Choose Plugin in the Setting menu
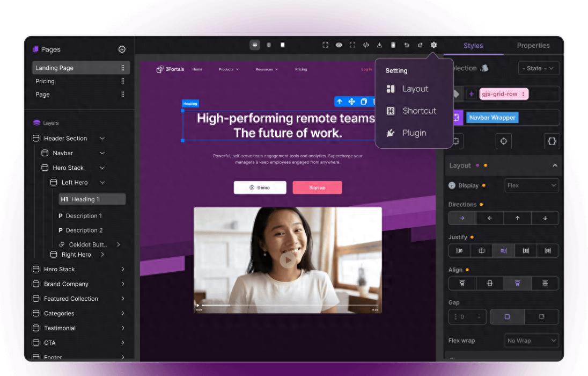The width and height of the screenshot is (588, 376). (x=407, y=133)
